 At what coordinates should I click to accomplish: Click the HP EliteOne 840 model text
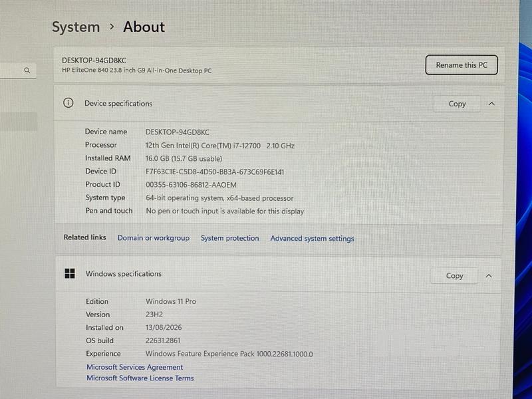click(x=137, y=70)
